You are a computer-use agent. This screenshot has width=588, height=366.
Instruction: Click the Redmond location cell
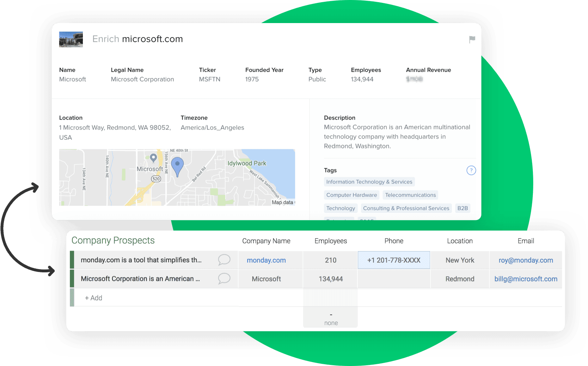pyautogui.click(x=460, y=279)
